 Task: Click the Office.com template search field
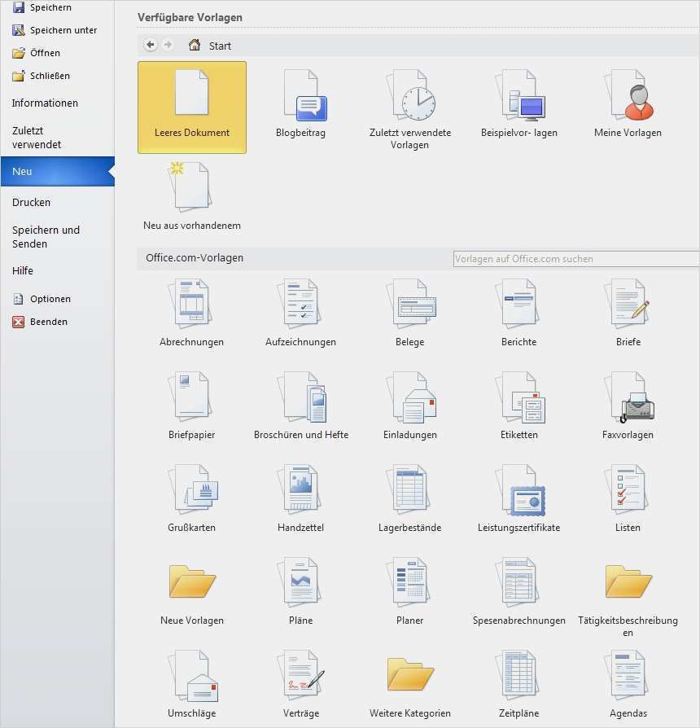[x=575, y=258]
